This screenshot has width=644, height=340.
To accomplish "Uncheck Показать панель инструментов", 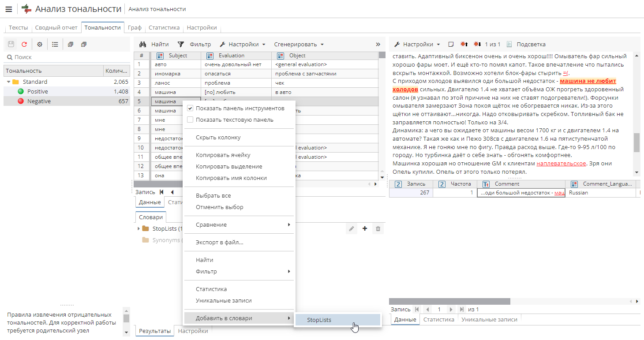I will point(190,108).
